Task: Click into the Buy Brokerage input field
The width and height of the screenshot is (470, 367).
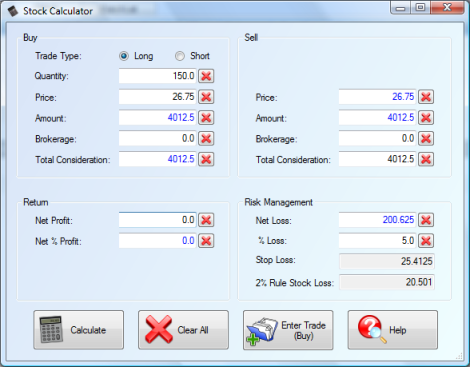Action: pos(158,138)
